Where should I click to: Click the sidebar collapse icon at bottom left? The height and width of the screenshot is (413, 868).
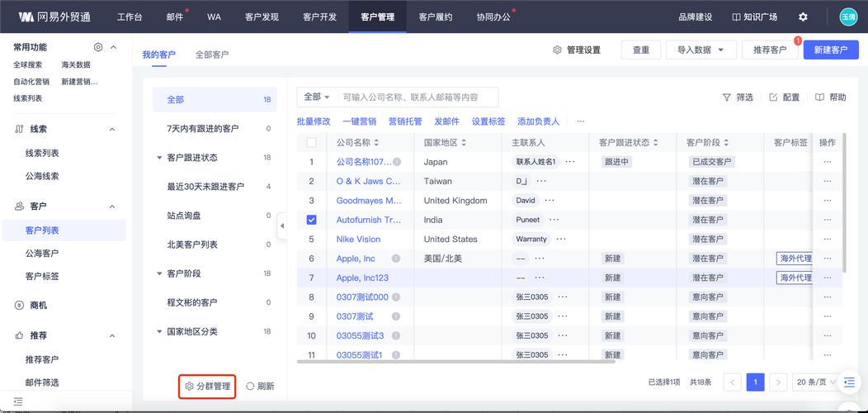[17, 401]
